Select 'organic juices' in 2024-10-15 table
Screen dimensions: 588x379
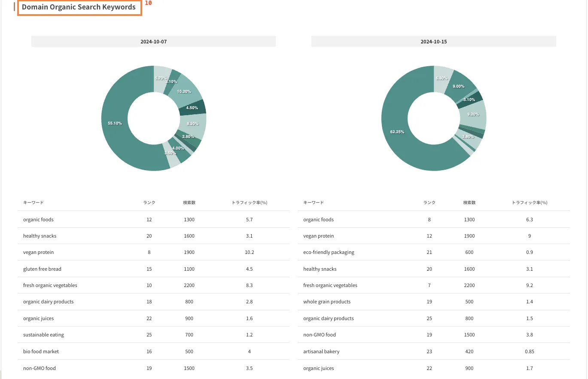coord(318,368)
